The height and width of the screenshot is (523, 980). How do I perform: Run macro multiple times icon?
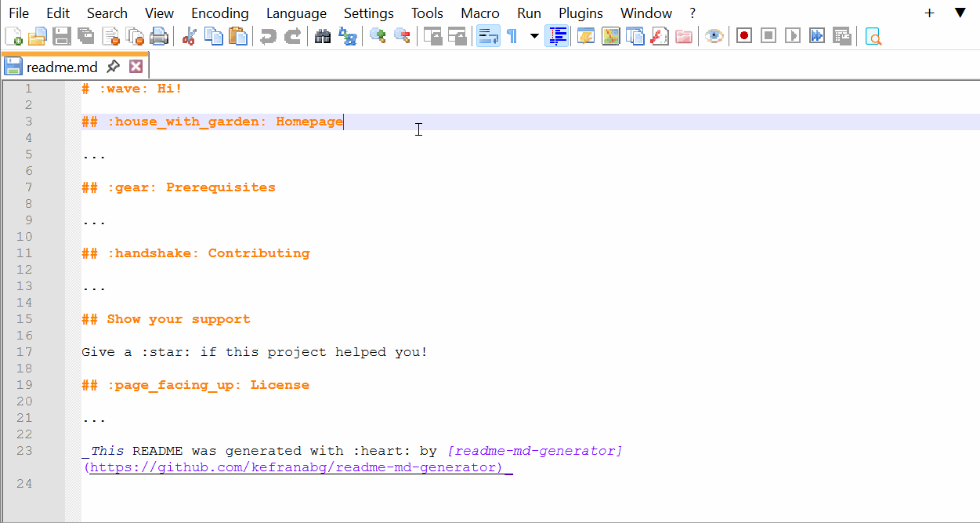817,35
